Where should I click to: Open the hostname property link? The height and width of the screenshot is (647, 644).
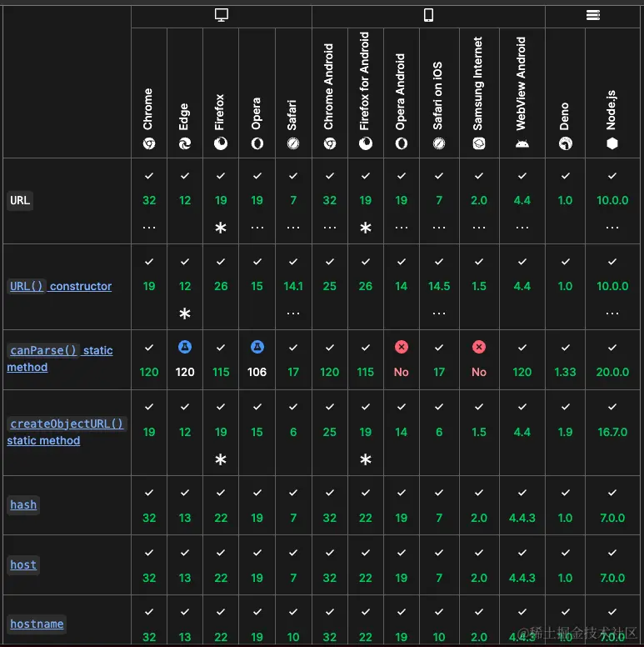pos(37,624)
